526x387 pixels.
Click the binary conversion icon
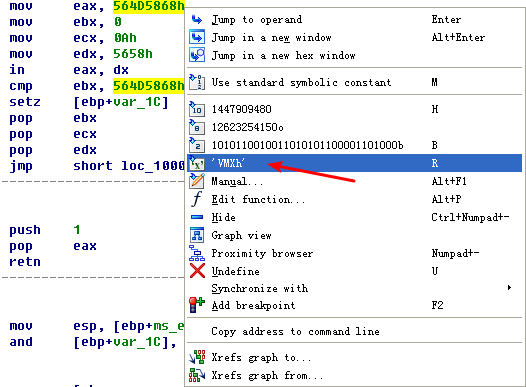pos(197,145)
